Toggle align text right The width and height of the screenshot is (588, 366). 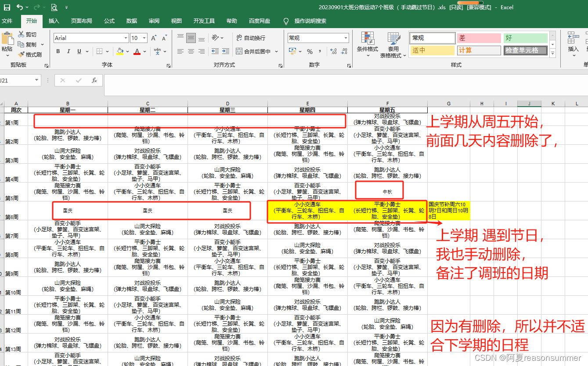coord(202,51)
